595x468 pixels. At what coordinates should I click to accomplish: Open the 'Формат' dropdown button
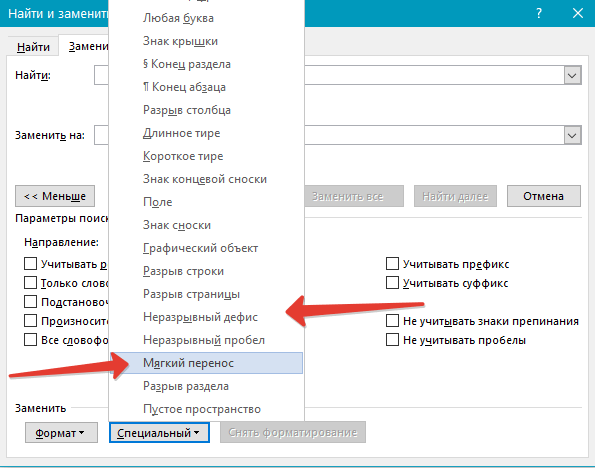61,433
